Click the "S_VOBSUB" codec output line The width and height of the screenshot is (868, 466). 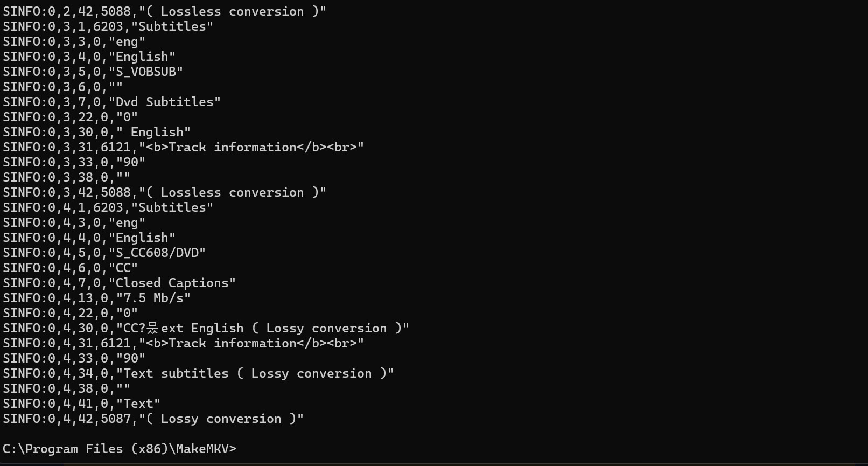coord(93,72)
